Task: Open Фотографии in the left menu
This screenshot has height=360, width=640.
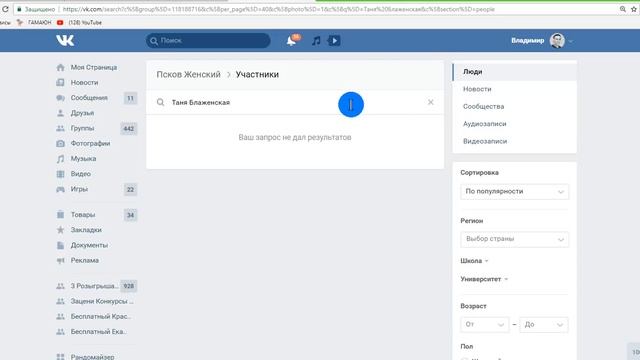Action: point(90,144)
